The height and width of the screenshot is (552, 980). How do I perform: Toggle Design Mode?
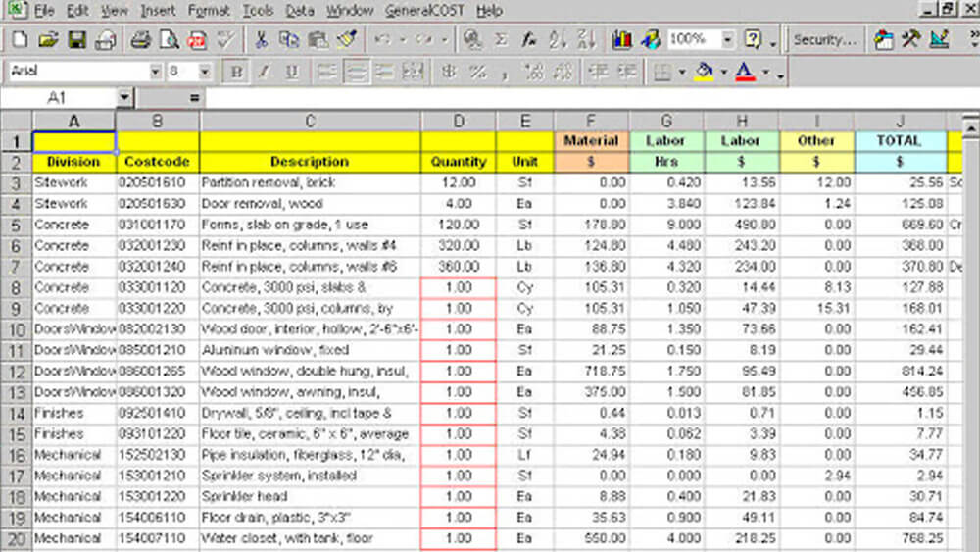(x=940, y=40)
